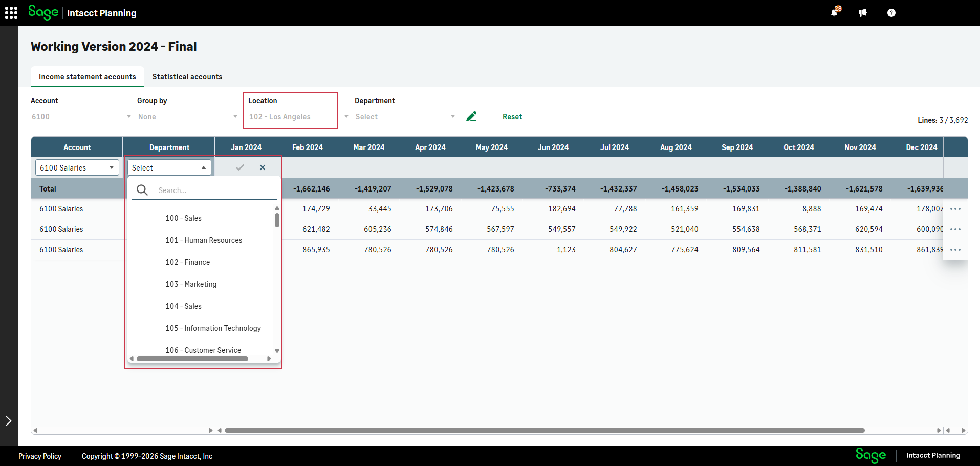Viewport: 980px width, 466px height.
Task: Click the dropdown list horizontal scrollbar
Action: pyautogui.click(x=192, y=359)
